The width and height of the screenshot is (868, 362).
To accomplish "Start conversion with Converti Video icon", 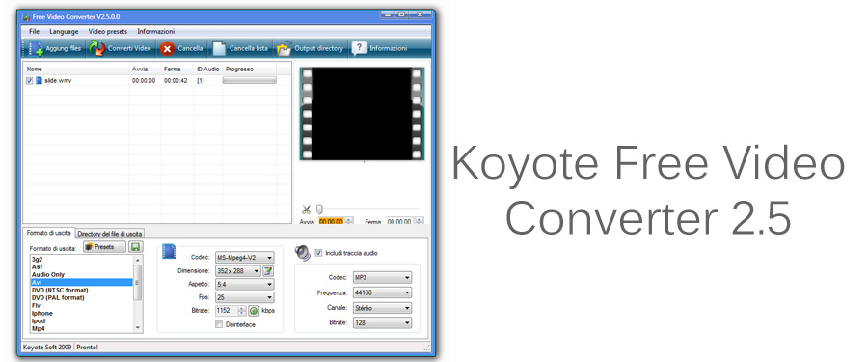I will pos(96,49).
